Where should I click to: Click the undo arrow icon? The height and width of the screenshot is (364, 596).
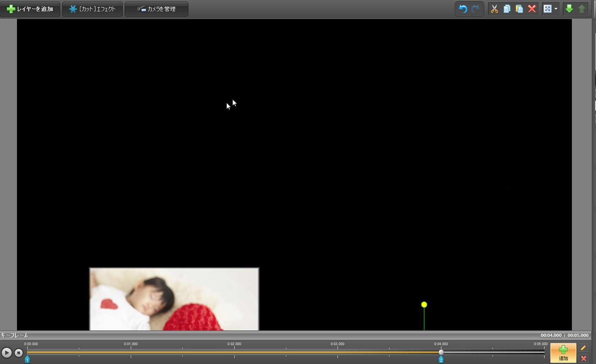[x=463, y=9]
